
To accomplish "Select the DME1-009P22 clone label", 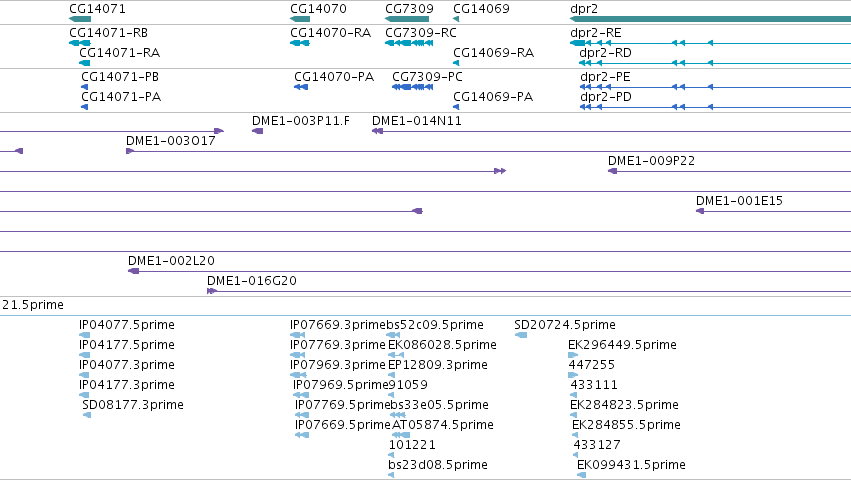I will pos(651,161).
